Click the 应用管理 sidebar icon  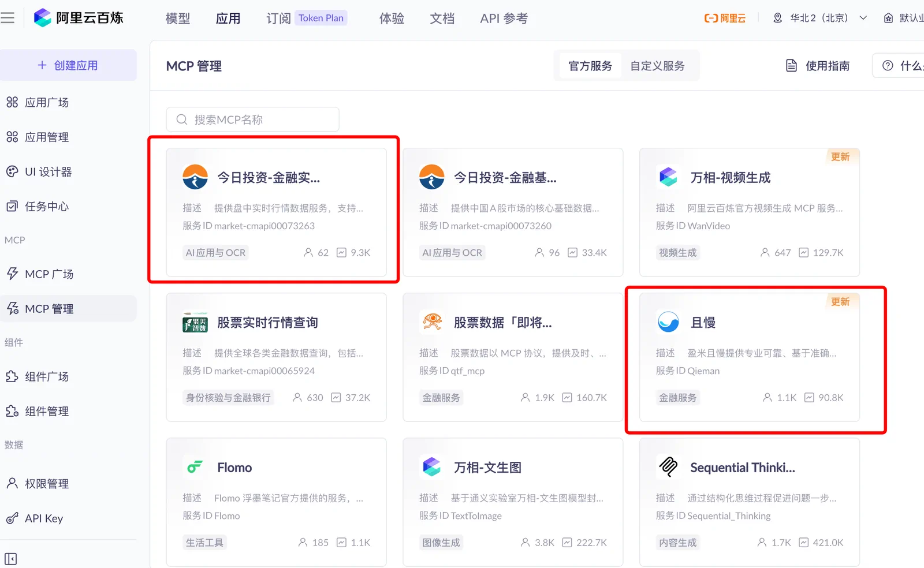point(12,137)
